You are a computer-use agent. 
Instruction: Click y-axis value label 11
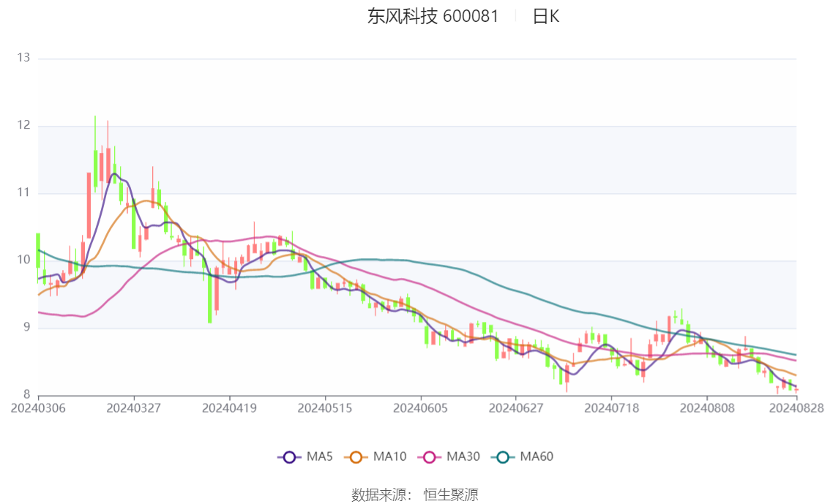(x=23, y=192)
